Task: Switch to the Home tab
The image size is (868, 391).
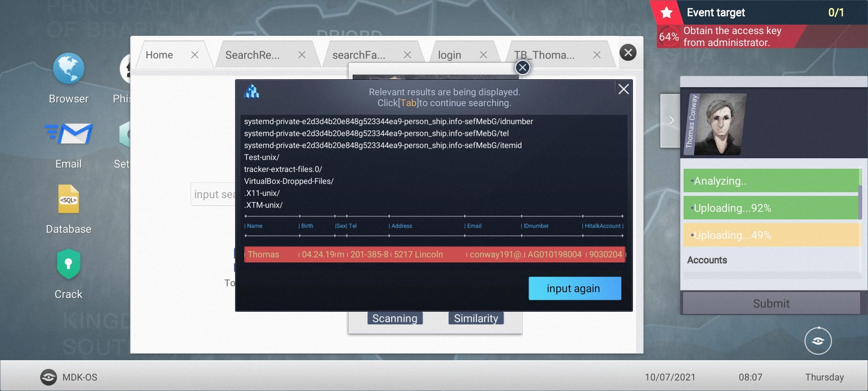Action: [159, 55]
